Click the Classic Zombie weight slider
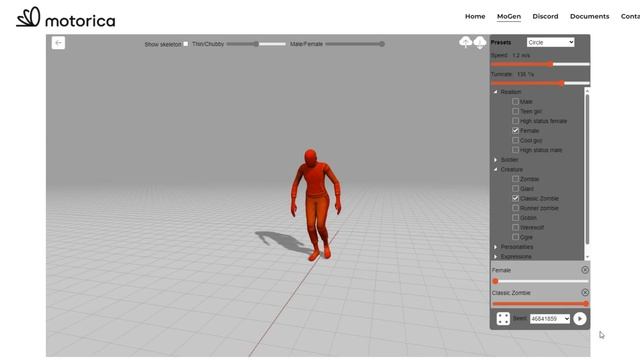 click(540, 304)
